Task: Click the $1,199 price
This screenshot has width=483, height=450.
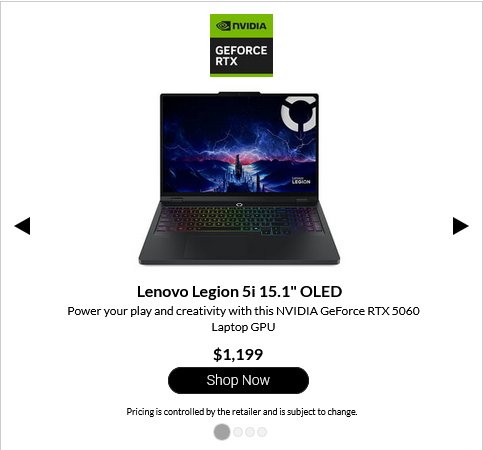Action: point(238,354)
